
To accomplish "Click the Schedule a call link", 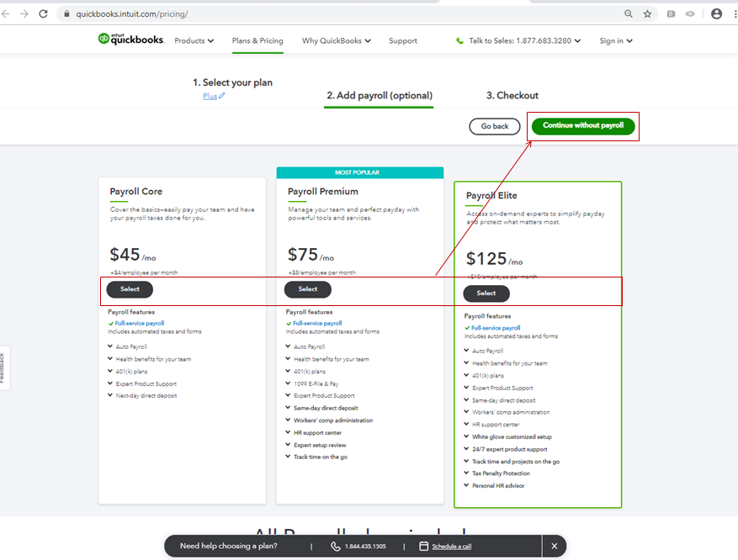I will [x=451, y=547].
